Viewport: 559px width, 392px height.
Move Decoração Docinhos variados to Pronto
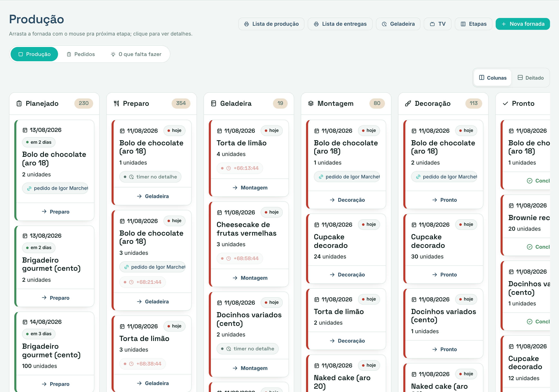444,349
